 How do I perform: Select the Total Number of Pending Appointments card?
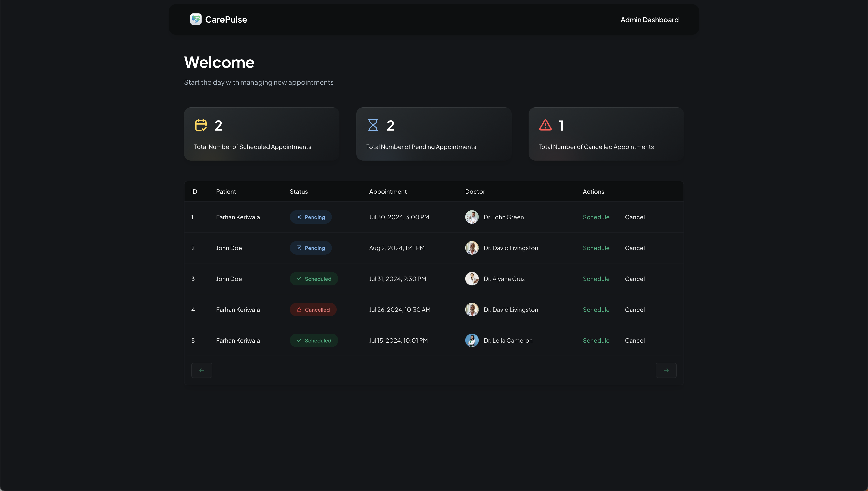(x=434, y=134)
